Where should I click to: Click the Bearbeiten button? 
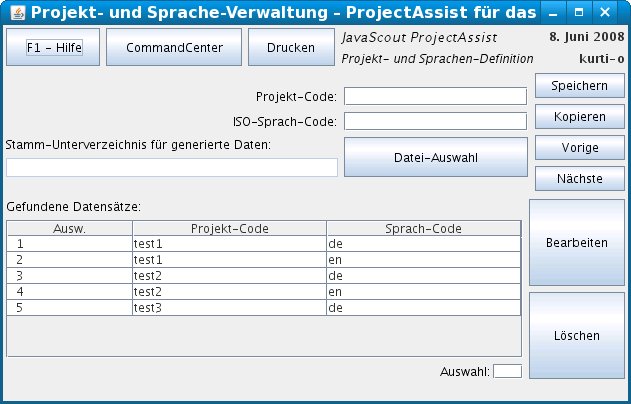[577, 243]
